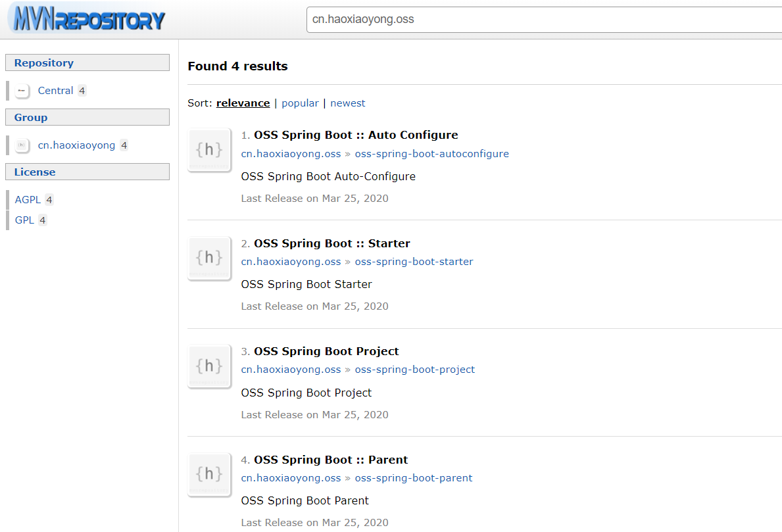Click the count badge next to GPL
The height and width of the screenshot is (532, 782).
[42, 220]
